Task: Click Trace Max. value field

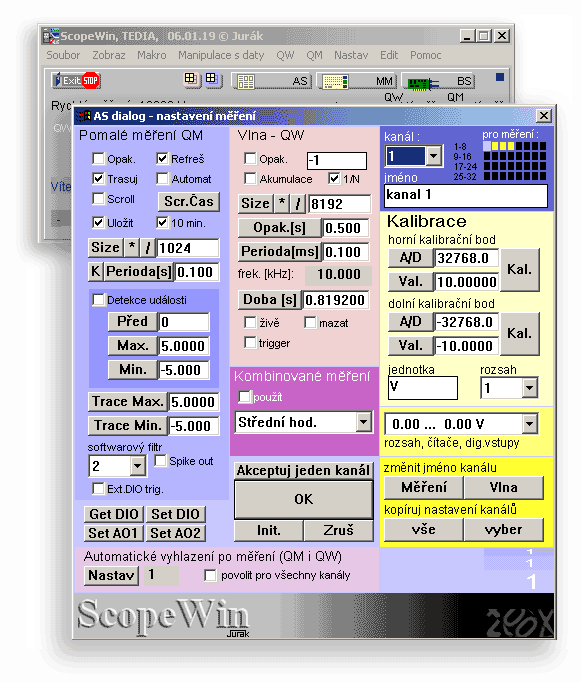Action: 194,401
